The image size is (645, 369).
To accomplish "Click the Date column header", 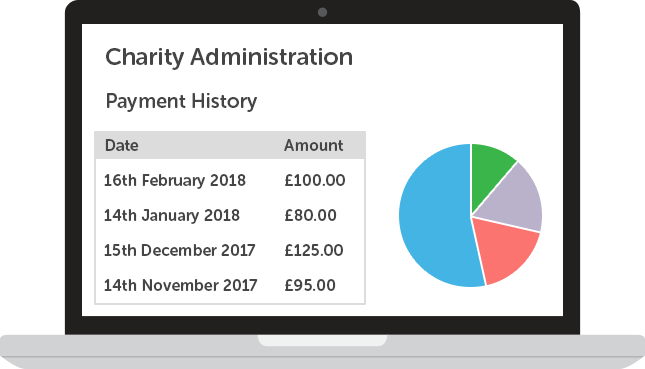I will [x=121, y=146].
